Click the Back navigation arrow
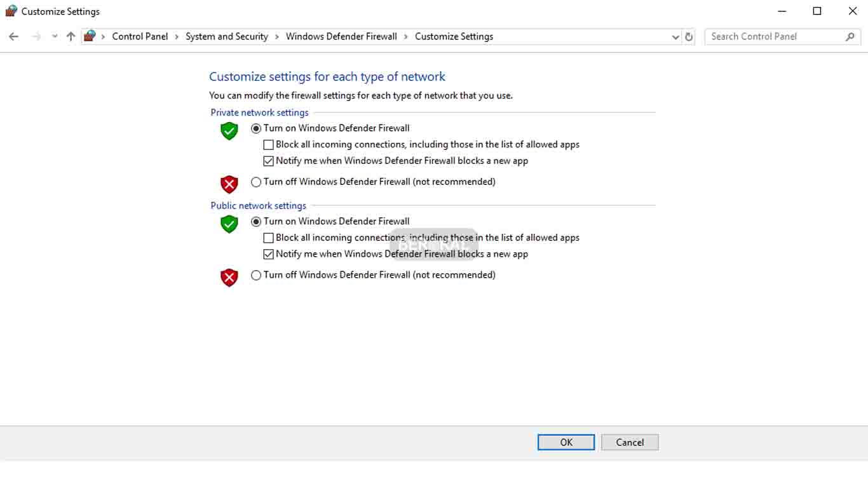868x488 pixels. tap(13, 37)
